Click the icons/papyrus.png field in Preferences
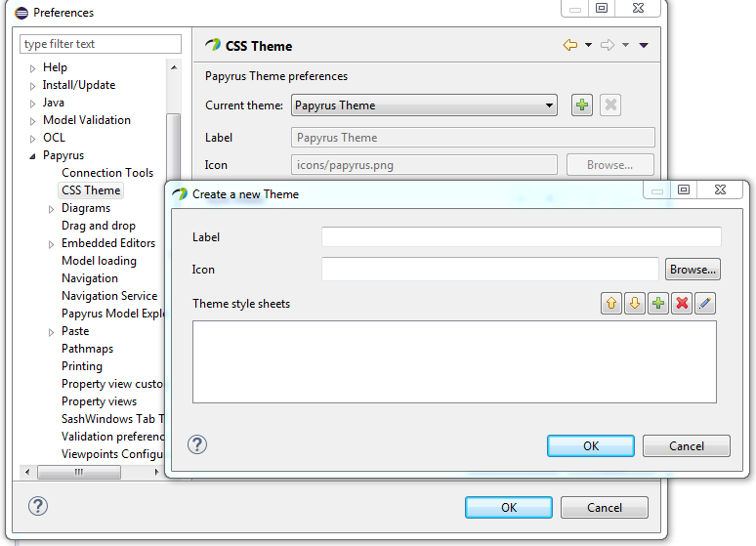This screenshot has width=756, height=546. [x=424, y=165]
